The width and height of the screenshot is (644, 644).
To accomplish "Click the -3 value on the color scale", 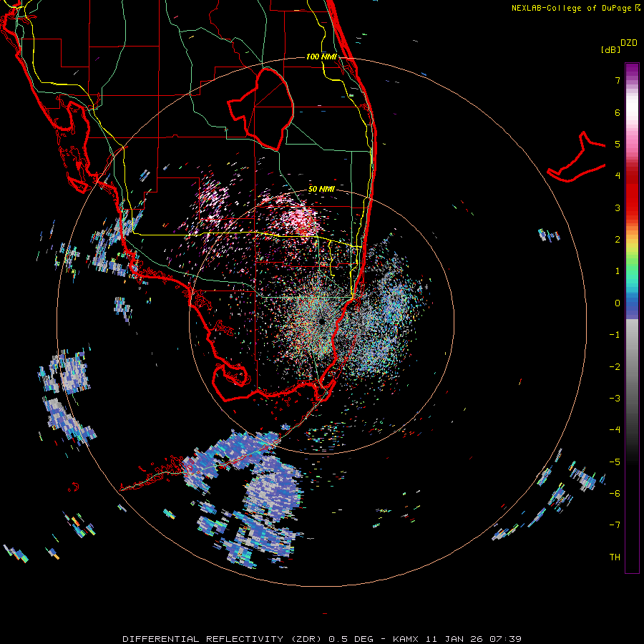I will pyautogui.click(x=615, y=399).
